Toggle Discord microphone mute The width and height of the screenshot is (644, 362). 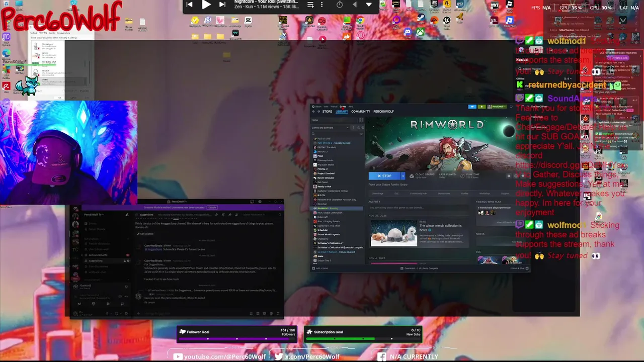coord(107,314)
